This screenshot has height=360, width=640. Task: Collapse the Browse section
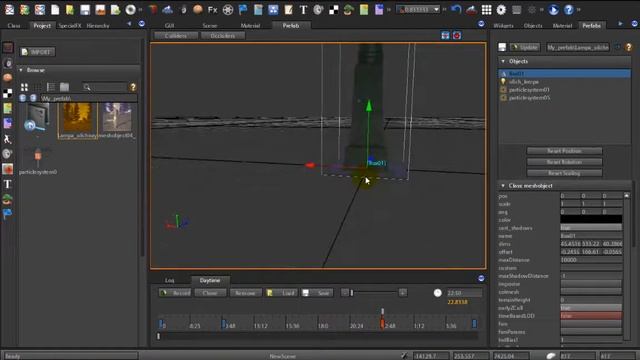(21, 70)
